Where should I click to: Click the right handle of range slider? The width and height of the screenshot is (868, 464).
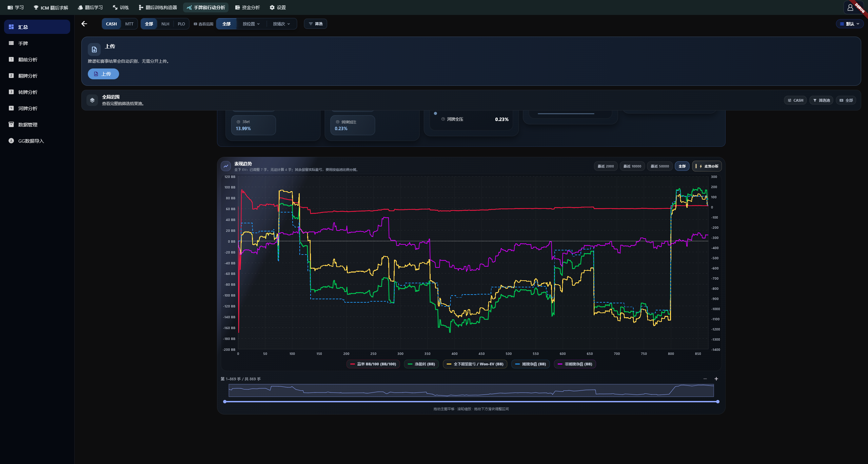point(718,402)
